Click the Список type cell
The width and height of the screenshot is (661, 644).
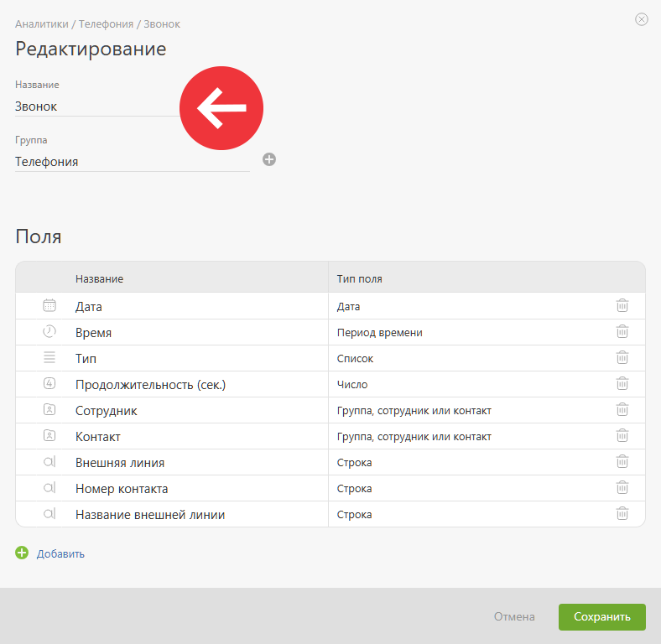355,359
